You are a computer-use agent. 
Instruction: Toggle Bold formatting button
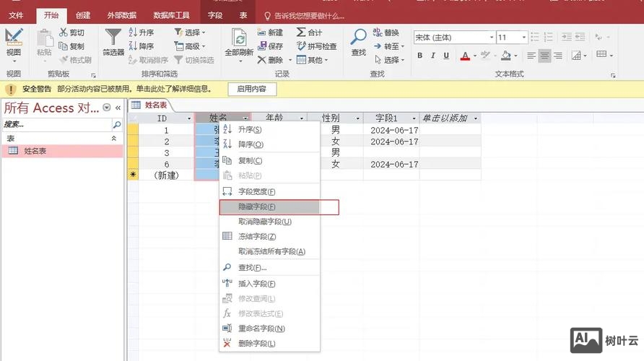419,56
